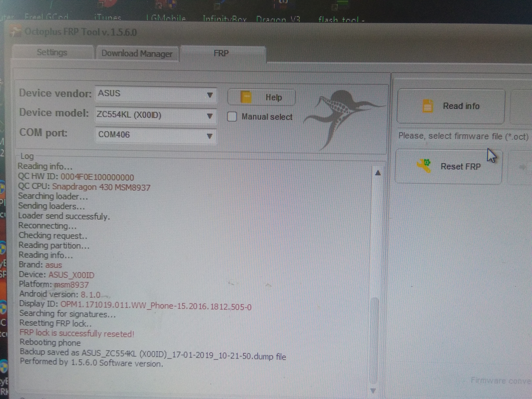Click the Device value ASUS_X00ID in log
Image resolution: width=532 pixels, height=399 pixels.
coord(71,275)
